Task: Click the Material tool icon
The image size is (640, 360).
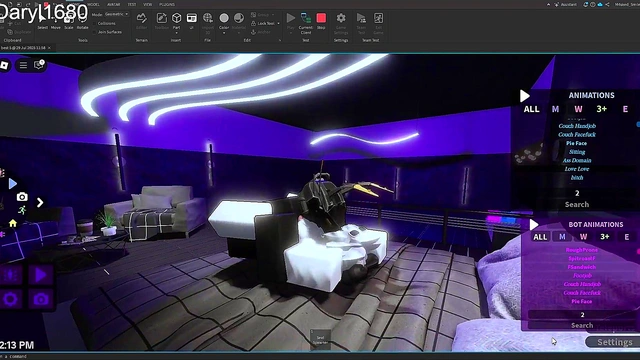Action: [x=239, y=18]
